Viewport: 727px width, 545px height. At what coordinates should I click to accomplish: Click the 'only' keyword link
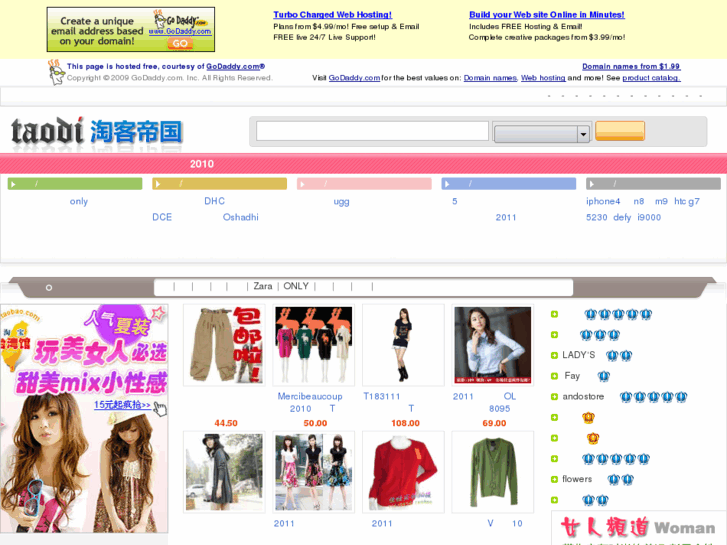pyautogui.click(x=79, y=201)
